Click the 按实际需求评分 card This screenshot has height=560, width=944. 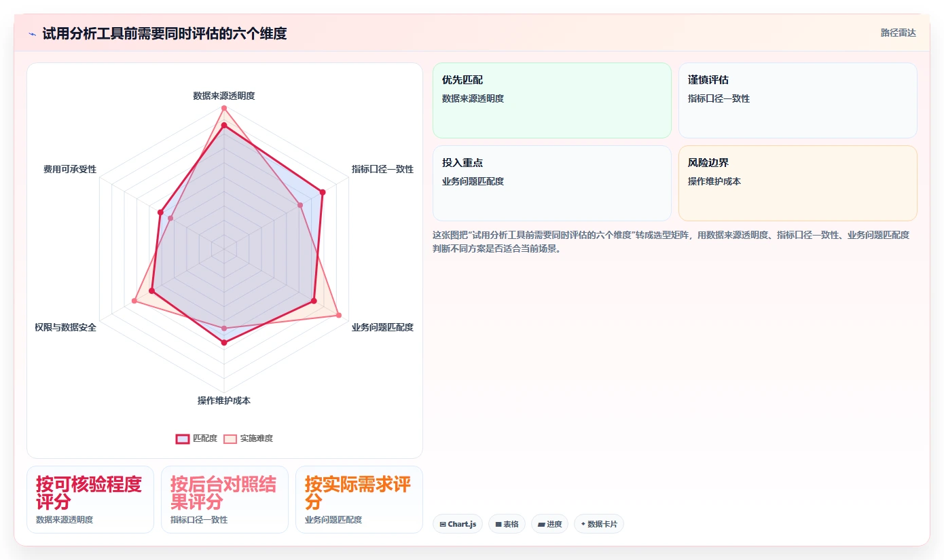359,500
